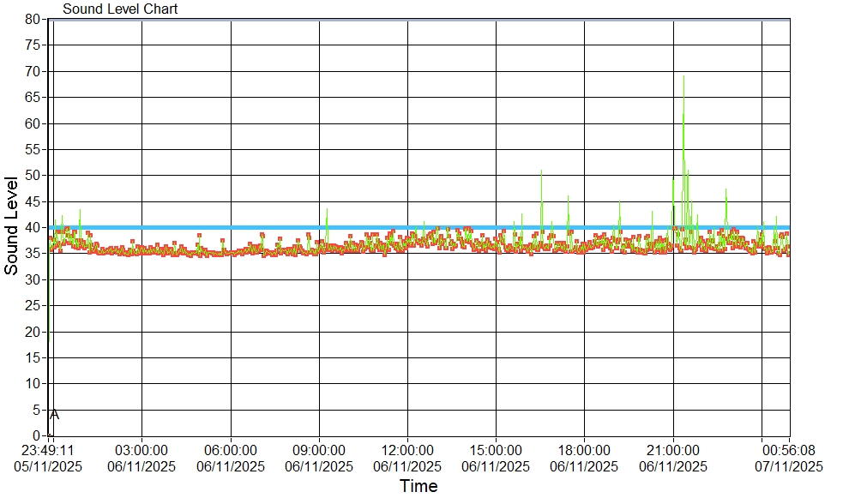Select the "A" marker near the chart origin
Viewport: 849px width, 504px height.
tap(54, 415)
